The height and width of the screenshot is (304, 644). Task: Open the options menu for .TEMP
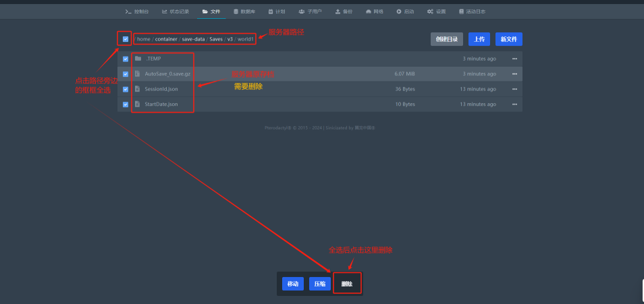click(x=514, y=59)
